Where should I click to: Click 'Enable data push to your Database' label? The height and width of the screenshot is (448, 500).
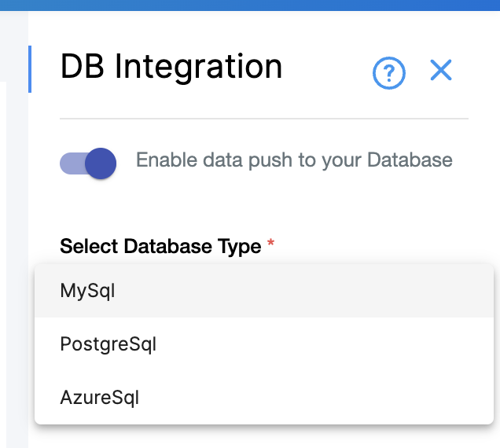(294, 160)
